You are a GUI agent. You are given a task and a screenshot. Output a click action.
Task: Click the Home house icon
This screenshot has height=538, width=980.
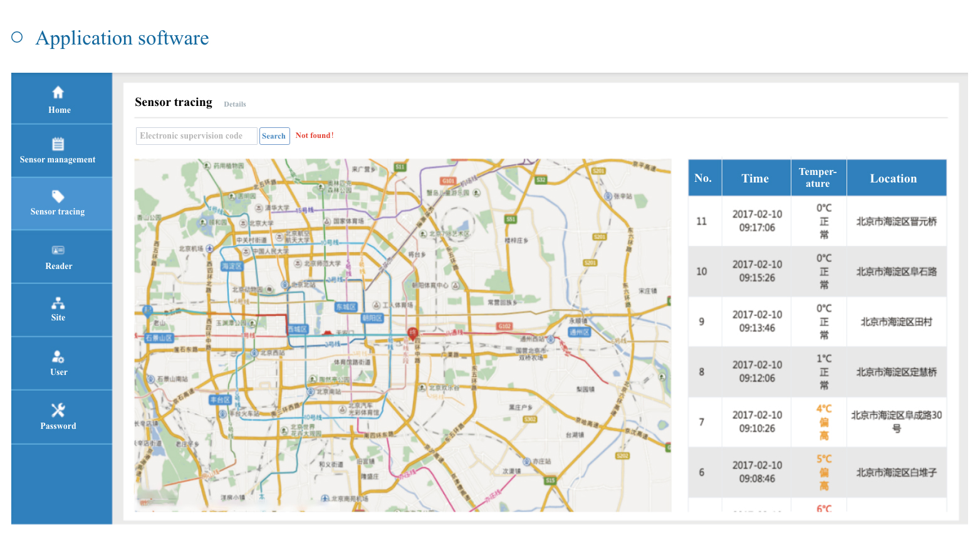58,92
